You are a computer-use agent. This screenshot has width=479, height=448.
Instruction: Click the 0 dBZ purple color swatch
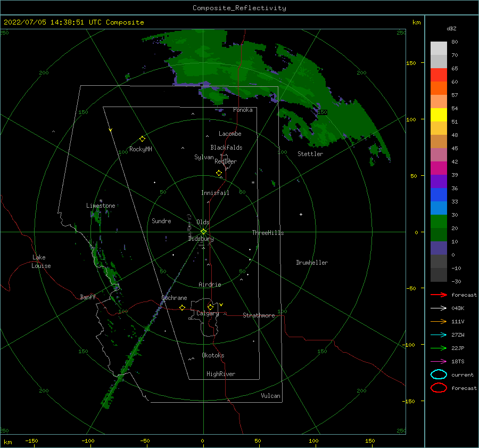439,248
